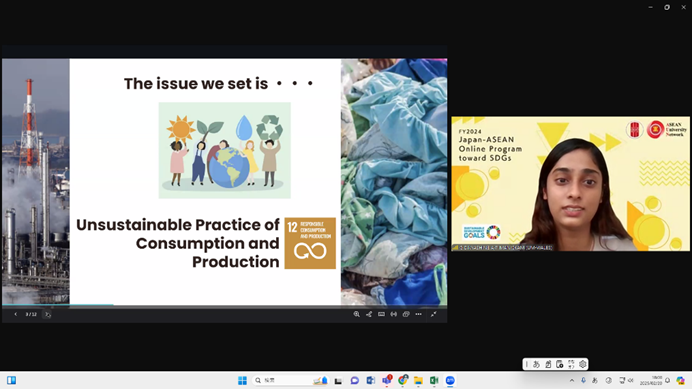
Task: Advance to the next slide arrow
Action: pyautogui.click(x=47, y=314)
